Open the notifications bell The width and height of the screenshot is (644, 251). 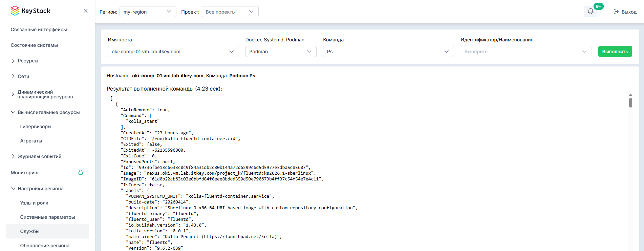[x=591, y=12]
